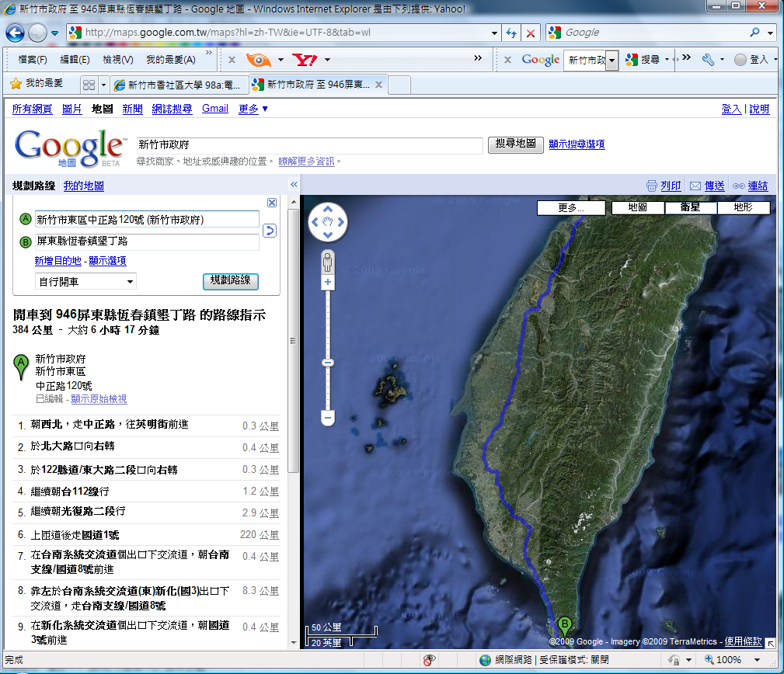Image resolution: width=784 pixels, height=674 pixels.
Task: Open the 更多... map layers button
Action: [x=571, y=208]
